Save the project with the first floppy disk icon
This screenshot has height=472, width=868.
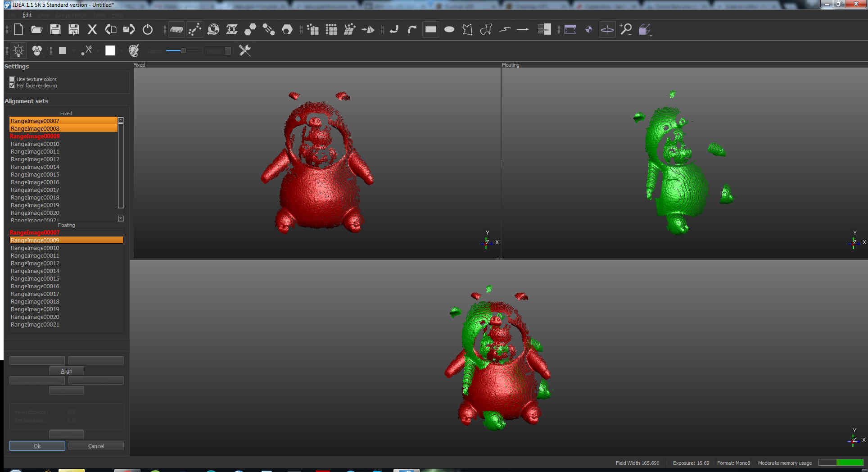coord(55,30)
